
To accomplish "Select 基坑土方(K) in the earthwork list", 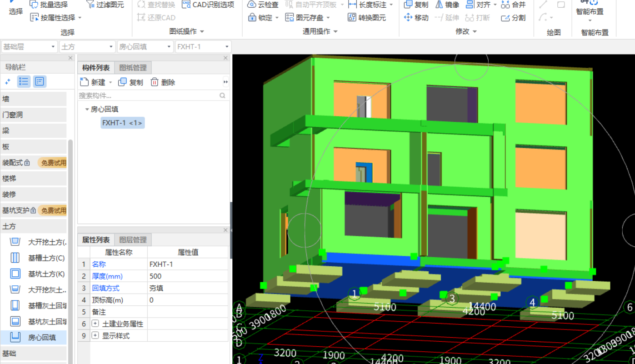I will (38, 274).
